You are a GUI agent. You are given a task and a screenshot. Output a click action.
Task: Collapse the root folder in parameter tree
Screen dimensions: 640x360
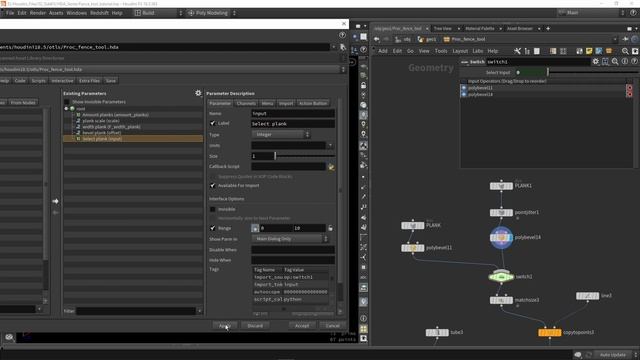pos(66,109)
